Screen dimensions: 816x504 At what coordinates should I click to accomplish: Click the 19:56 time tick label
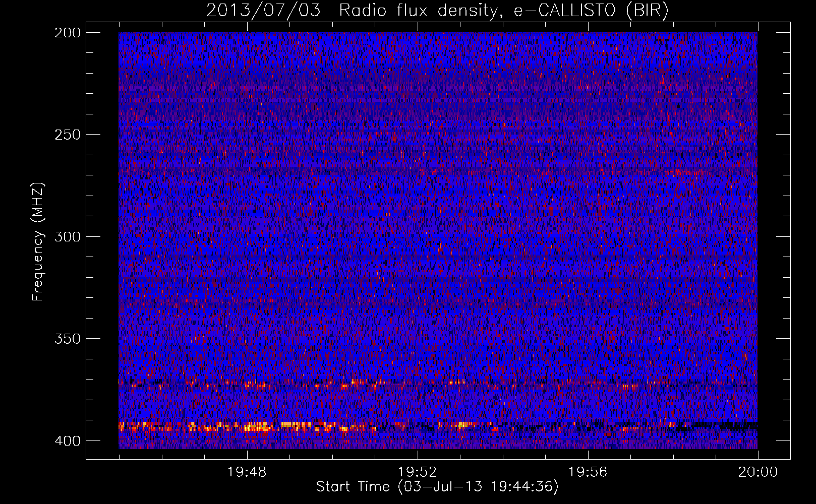pyautogui.click(x=588, y=472)
